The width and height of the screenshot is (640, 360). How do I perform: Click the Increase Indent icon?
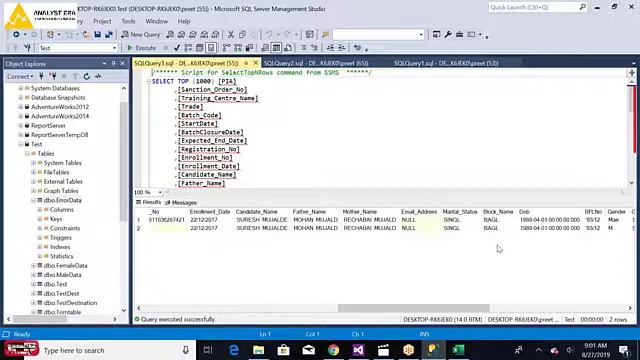coord(342,48)
